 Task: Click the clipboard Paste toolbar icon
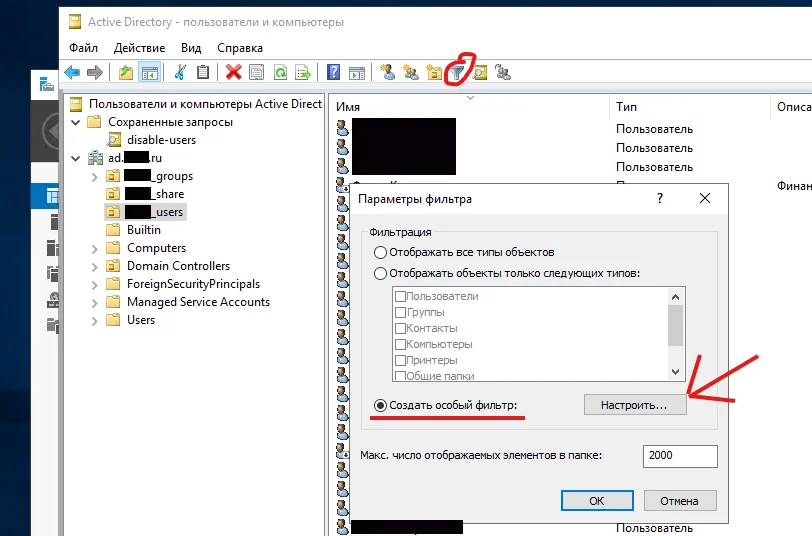coord(203,72)
